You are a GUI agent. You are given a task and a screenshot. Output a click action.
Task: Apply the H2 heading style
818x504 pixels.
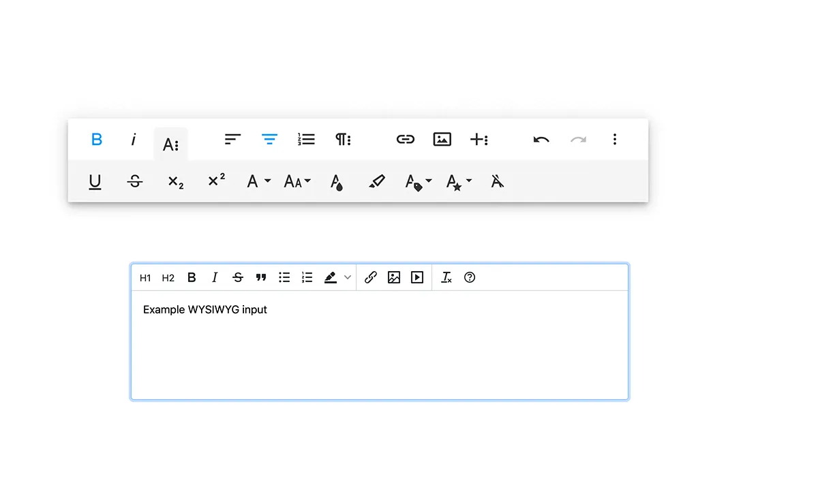coord(168,277)
